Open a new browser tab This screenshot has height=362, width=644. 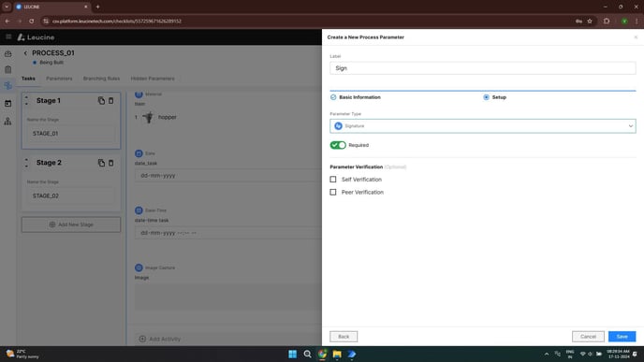97,7
